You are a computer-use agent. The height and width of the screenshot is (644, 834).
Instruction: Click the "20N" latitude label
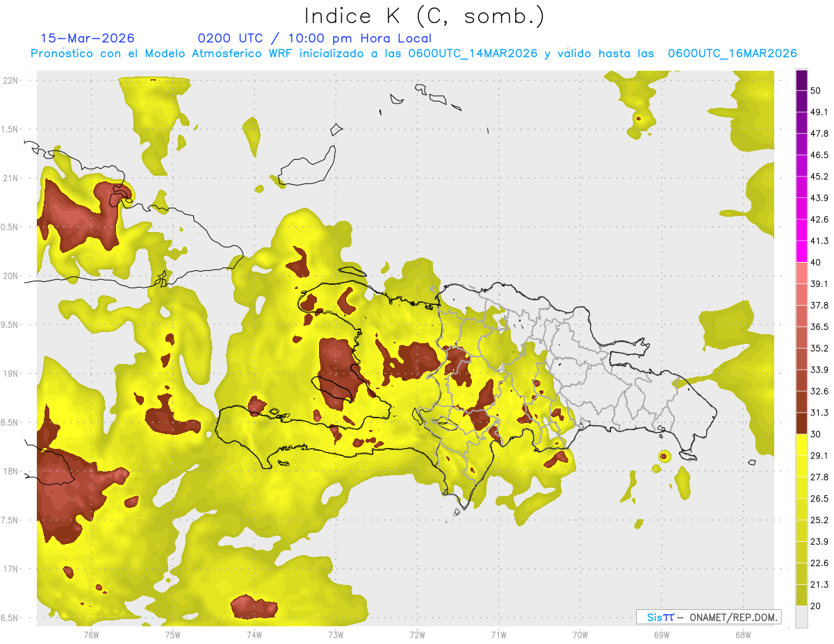coord(10,276)
